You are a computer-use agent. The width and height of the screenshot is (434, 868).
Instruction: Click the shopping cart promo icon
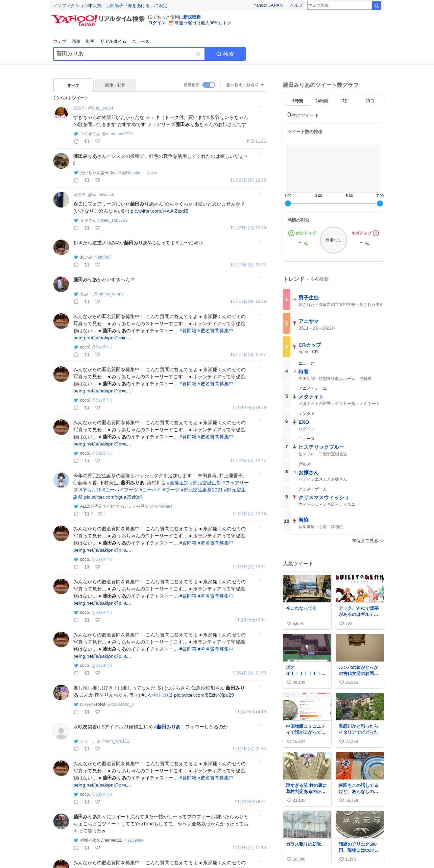point(171,23)
